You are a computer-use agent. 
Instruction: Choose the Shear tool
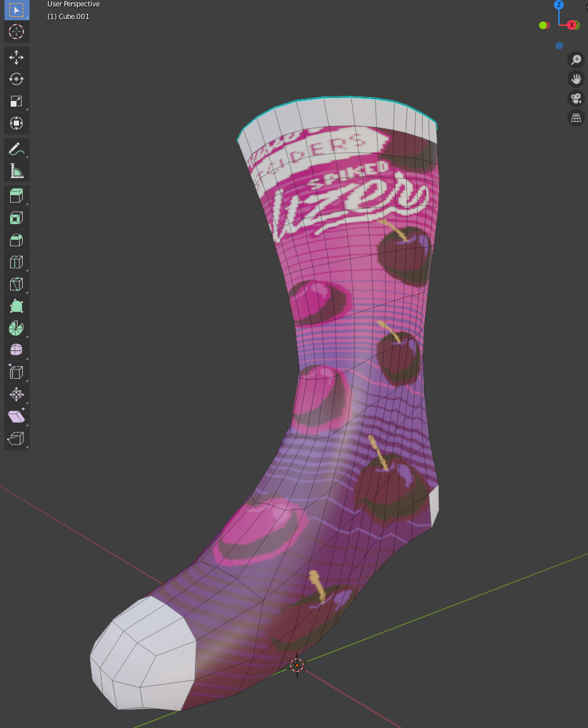pyautogui.click(x=16, y=417)
